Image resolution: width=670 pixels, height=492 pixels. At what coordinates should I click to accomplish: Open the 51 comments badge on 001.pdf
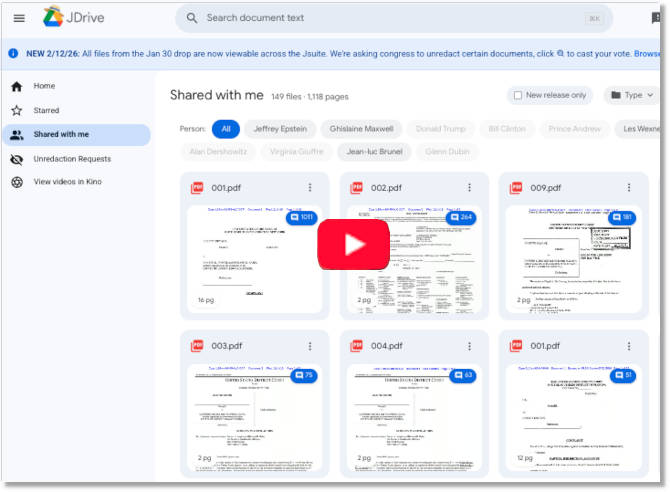point(623,376)
